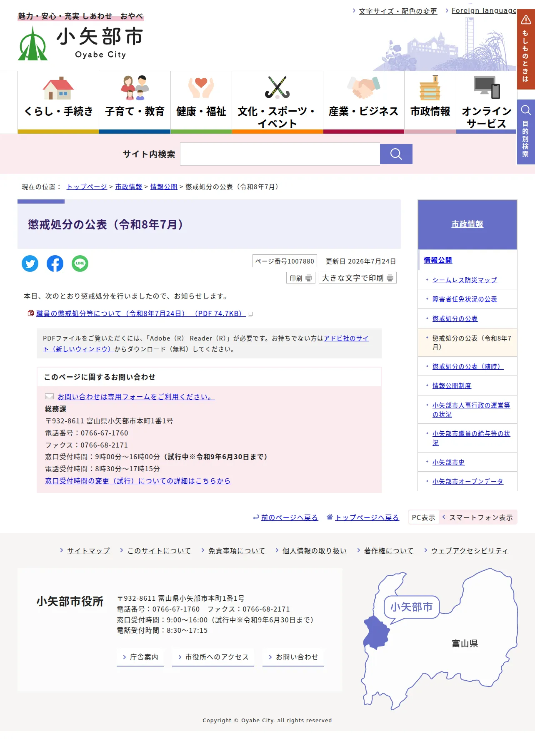Open the 産業・ビジネス handshake category
Screen dimensions: 535x756
(x=364, y=102)
